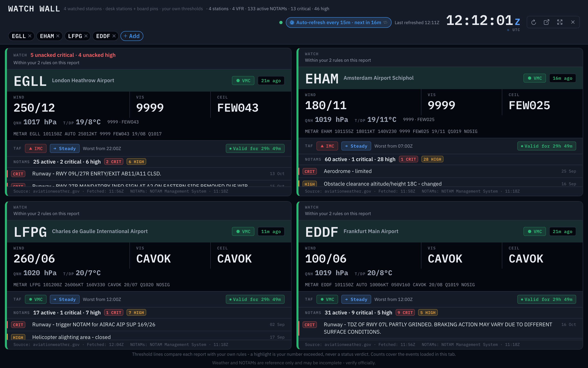
Task: Click the EHAM raw METAR line
Action: (x=391, y=131)
